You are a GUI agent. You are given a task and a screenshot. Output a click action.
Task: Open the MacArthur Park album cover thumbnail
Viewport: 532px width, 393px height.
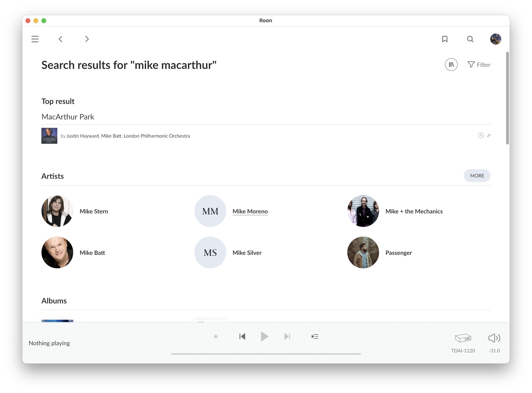tap(49, 136)
